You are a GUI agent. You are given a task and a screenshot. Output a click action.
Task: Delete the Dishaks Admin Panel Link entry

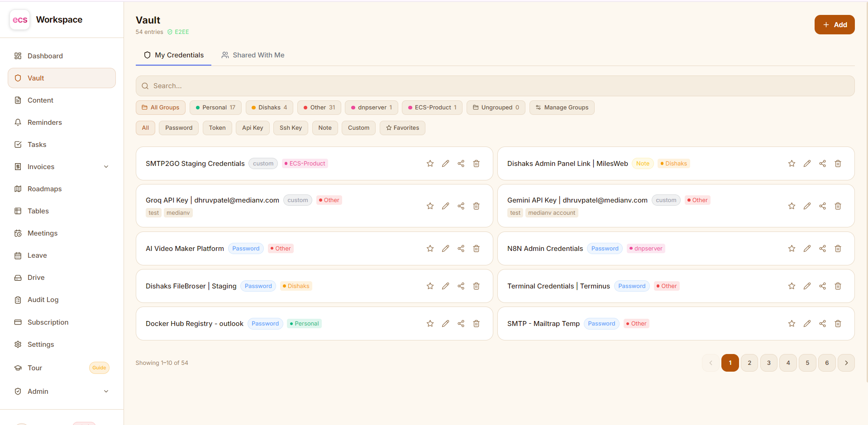(x=838, y=164)
